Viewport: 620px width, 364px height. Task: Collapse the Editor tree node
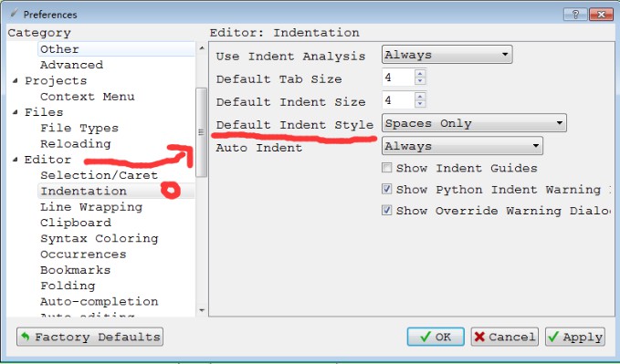click(15, 160)
